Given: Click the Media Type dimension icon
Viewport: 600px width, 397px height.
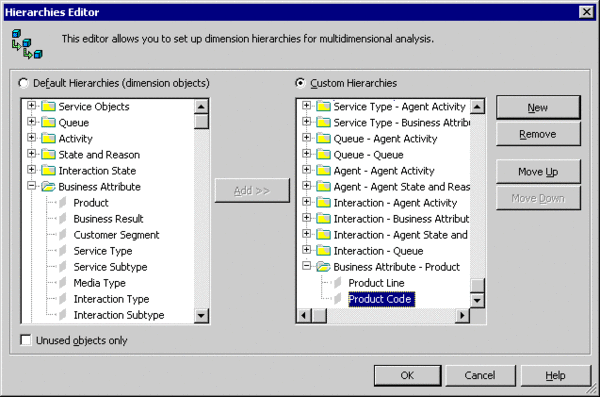Looking at the screenshot, I should click(63, 283).
